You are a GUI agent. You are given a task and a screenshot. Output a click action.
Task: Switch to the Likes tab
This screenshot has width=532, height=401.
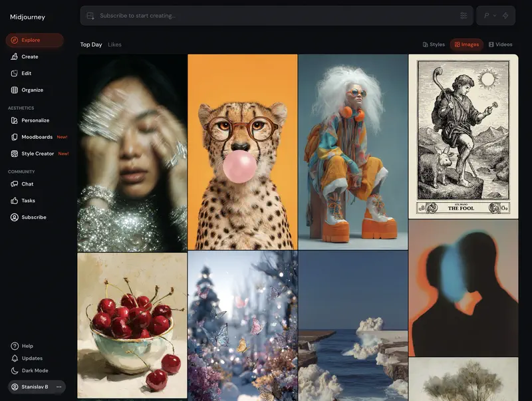click(x=114, y=45)
